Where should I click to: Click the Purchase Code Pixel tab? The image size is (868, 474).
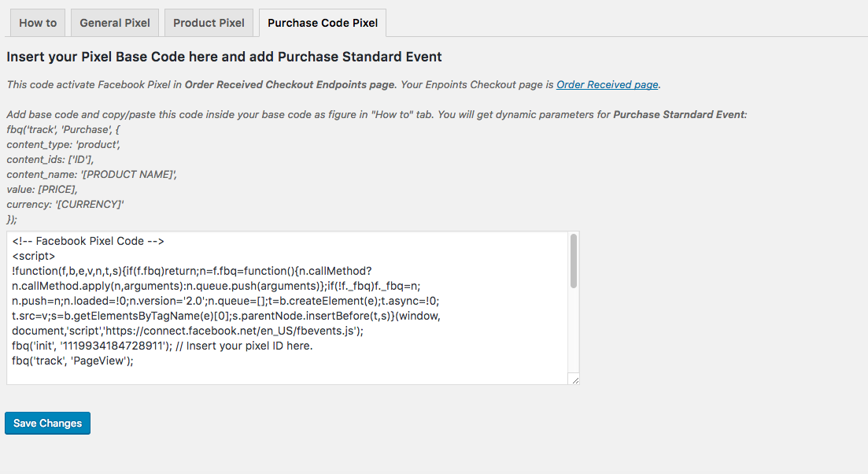pyautogui.click(x=323, y=23)
